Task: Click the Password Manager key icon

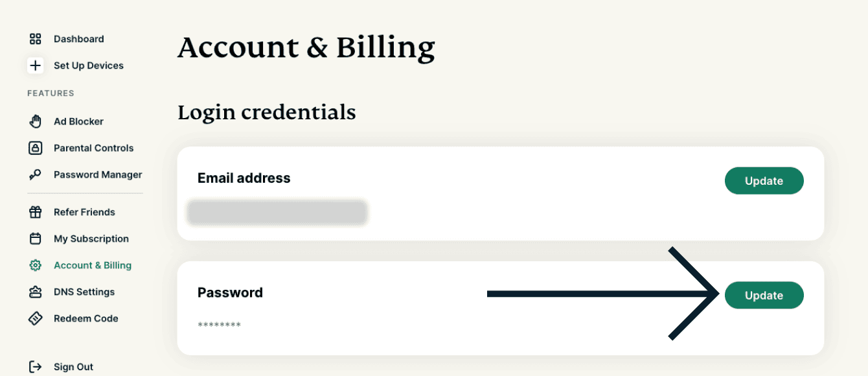Action: 36,174
